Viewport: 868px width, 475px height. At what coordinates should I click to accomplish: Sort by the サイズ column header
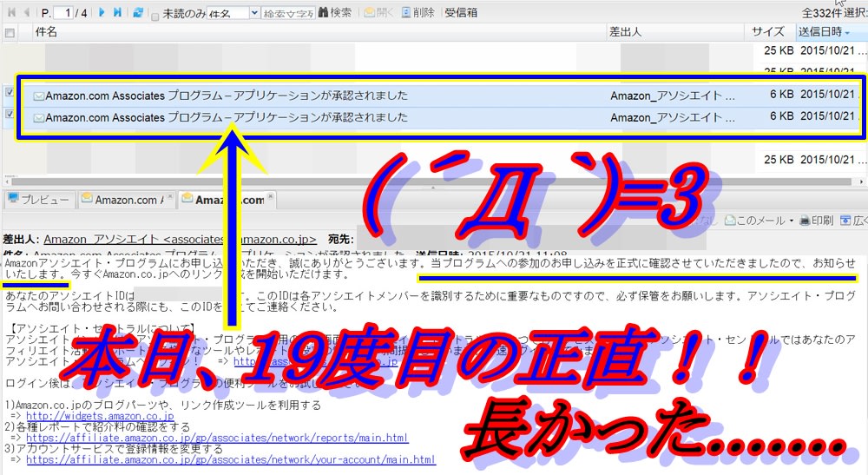coord(768,32)
